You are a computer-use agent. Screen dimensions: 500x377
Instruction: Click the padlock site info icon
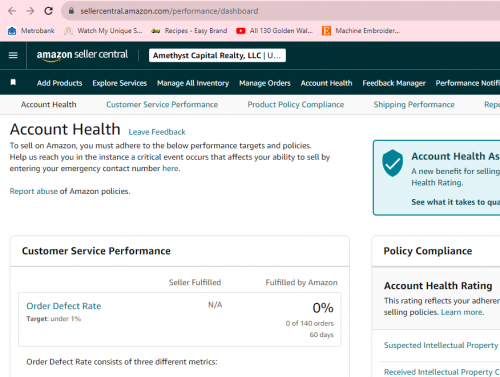pyautogui.click(x=71, y=11)
